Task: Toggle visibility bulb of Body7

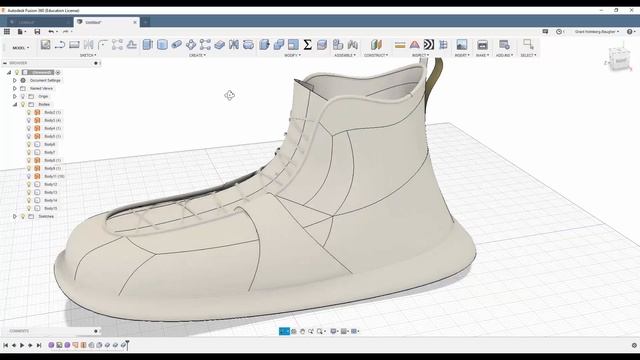Action: (x=29, y=152)
